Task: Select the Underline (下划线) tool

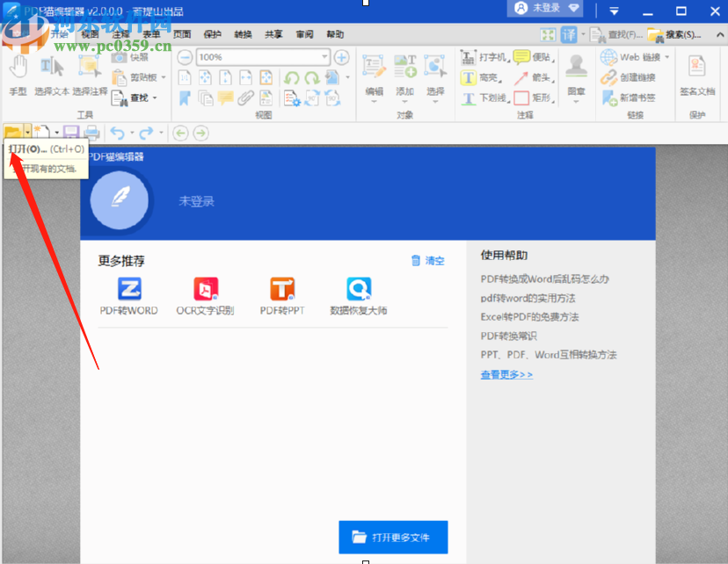Action: pyautogui.click(x=484, y=98)
